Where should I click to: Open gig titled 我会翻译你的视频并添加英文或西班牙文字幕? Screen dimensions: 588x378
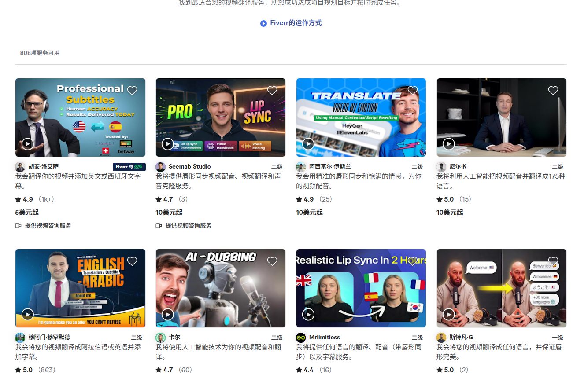coord(78,181)
